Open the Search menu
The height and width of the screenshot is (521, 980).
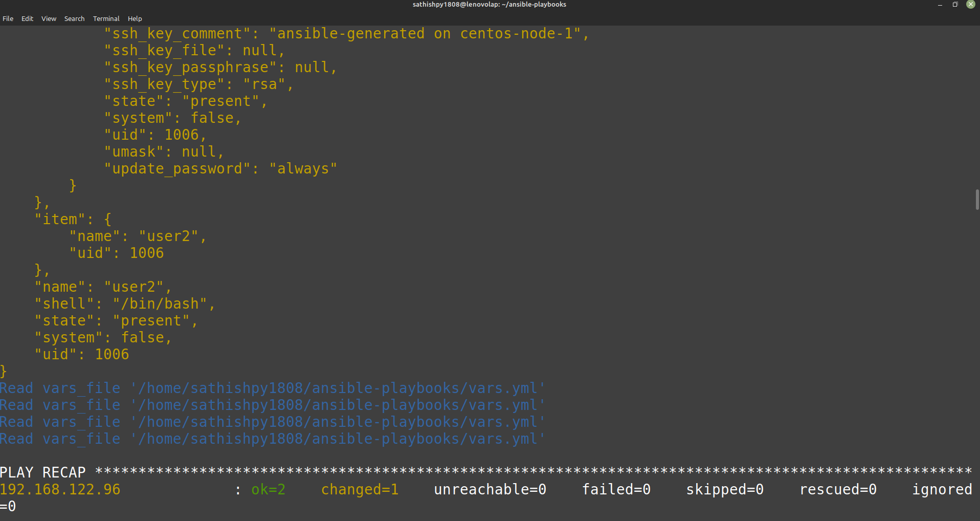[x=74, y=18]
